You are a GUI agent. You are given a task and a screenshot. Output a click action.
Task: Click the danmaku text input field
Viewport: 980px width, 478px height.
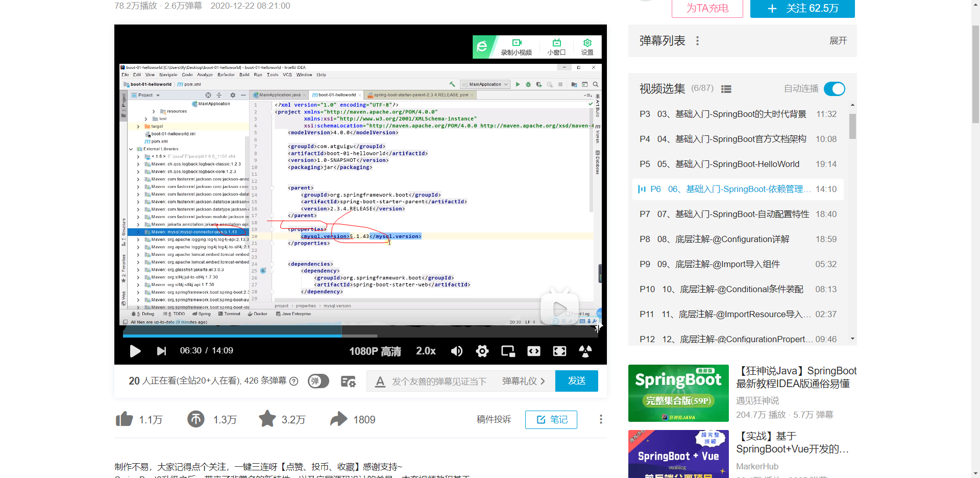point(439,381)
